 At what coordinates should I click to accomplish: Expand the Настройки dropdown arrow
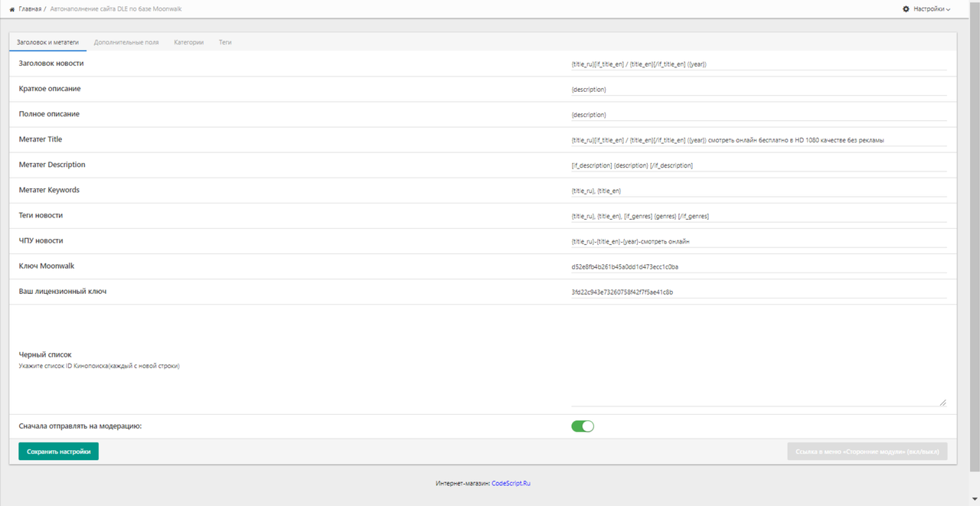[948, 9]
